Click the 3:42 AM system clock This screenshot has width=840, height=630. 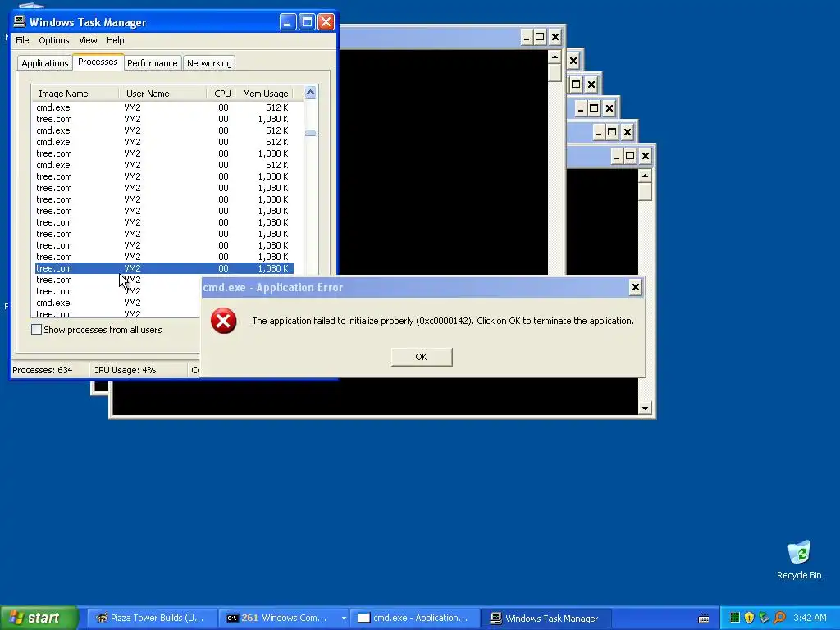810,618
